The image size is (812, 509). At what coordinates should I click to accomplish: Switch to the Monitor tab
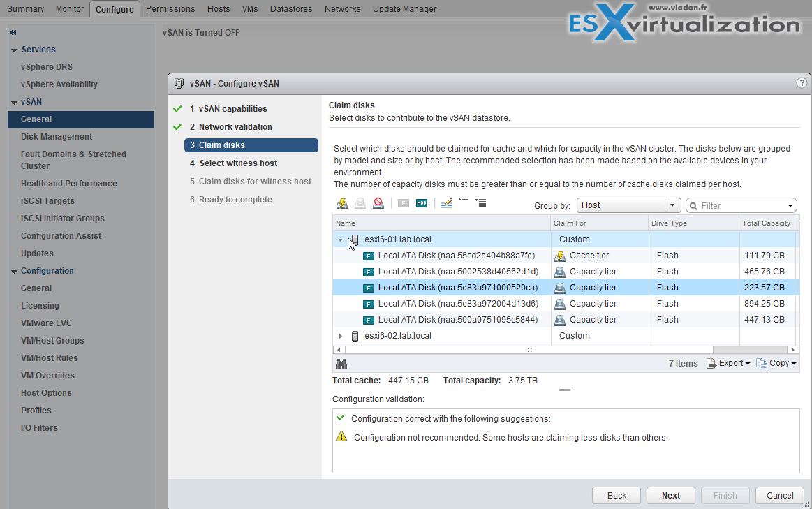coord(70,9)
